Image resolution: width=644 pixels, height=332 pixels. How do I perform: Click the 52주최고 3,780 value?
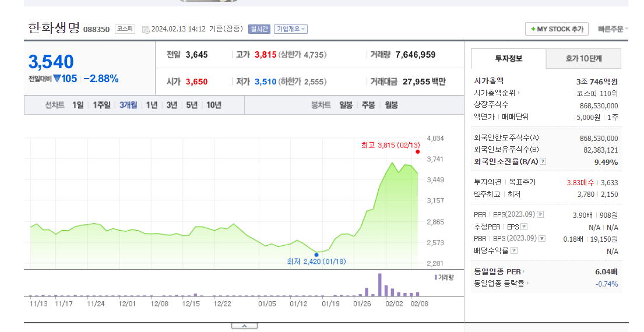coord(586,195)
